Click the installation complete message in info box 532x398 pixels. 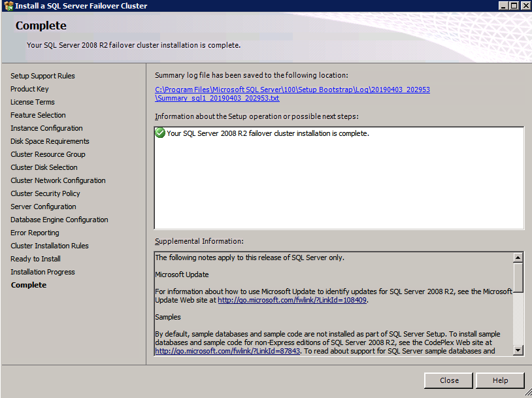point(268,133)
